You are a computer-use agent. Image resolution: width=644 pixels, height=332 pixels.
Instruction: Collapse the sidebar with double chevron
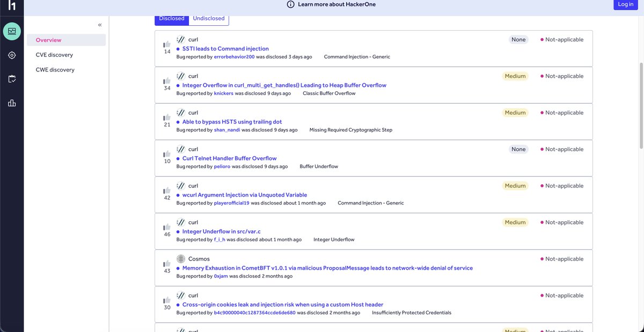pos(100,25)
